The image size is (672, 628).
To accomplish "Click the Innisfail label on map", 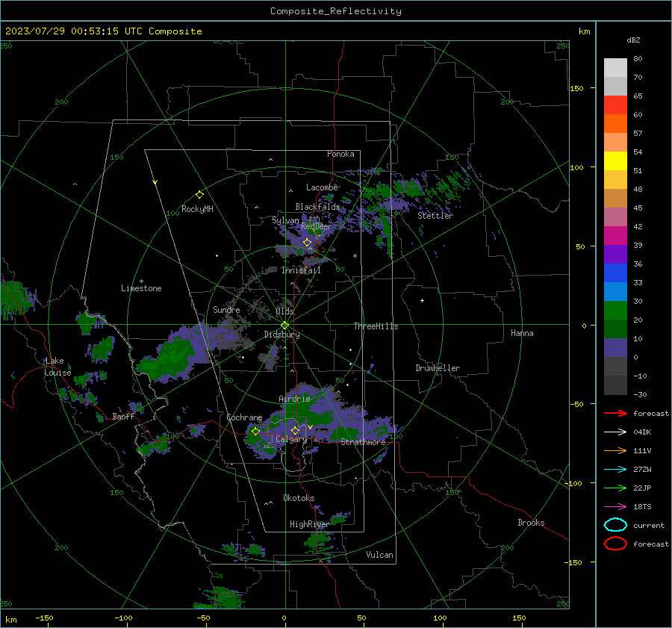I will point(301,270).
